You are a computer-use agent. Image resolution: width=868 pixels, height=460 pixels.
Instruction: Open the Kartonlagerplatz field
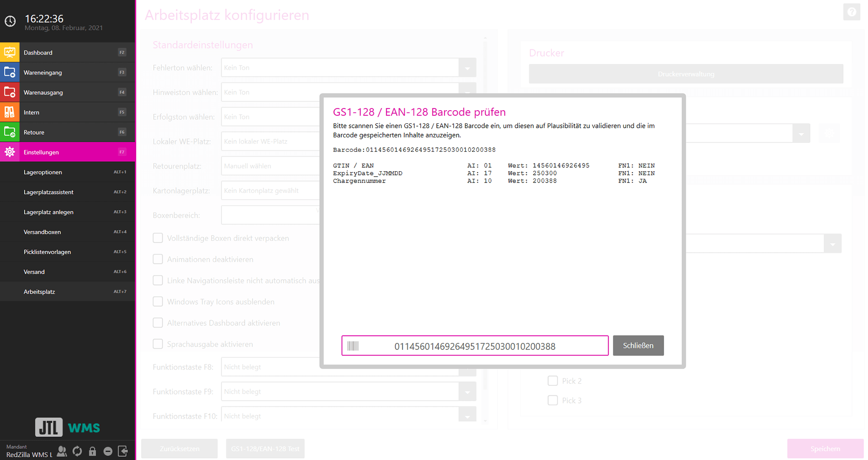point(270,191)
